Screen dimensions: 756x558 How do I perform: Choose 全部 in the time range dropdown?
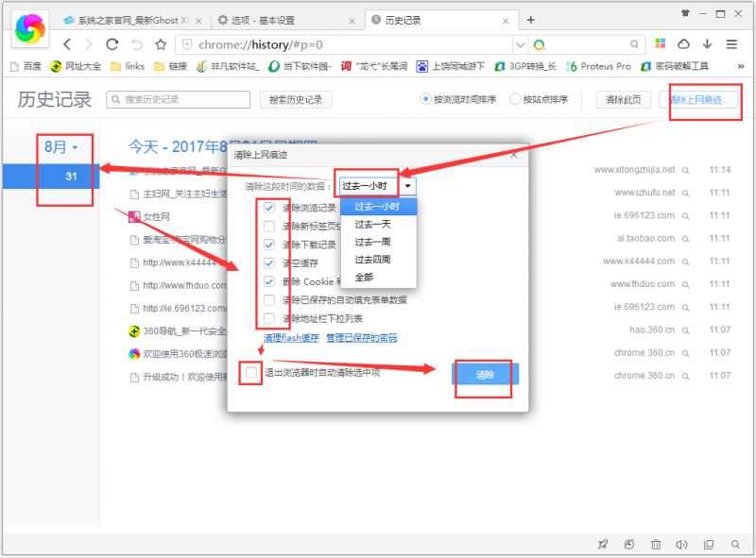click(364, 278)
